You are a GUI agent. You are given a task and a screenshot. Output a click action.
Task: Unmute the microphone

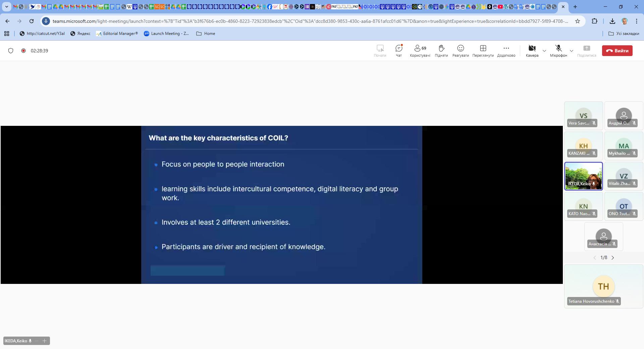558,50
